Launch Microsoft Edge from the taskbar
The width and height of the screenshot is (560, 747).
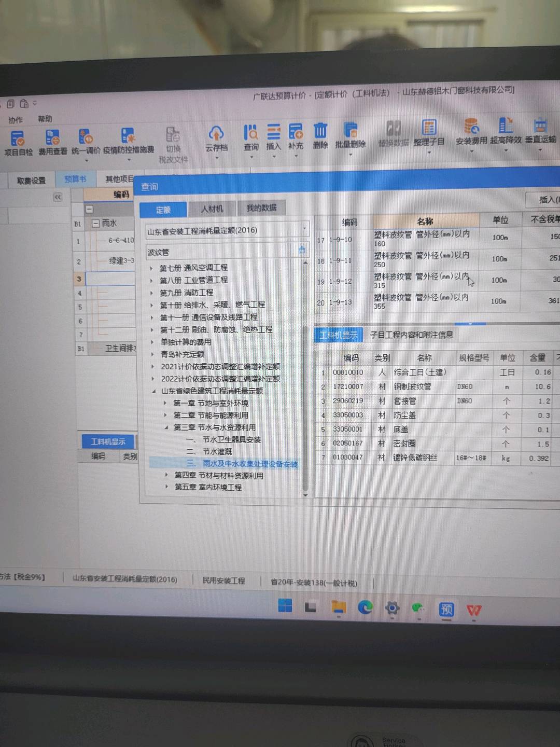(365, 607)
